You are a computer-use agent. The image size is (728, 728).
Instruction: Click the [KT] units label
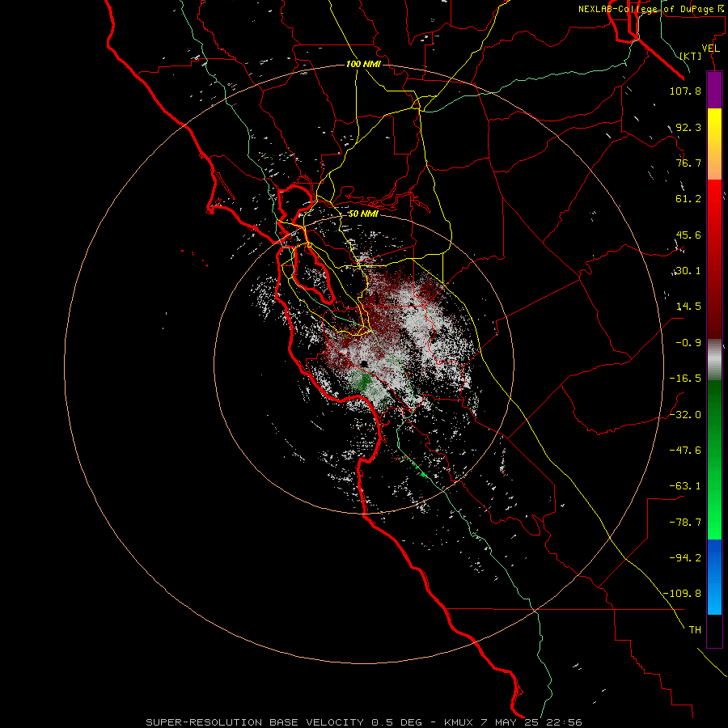[691, 56]
